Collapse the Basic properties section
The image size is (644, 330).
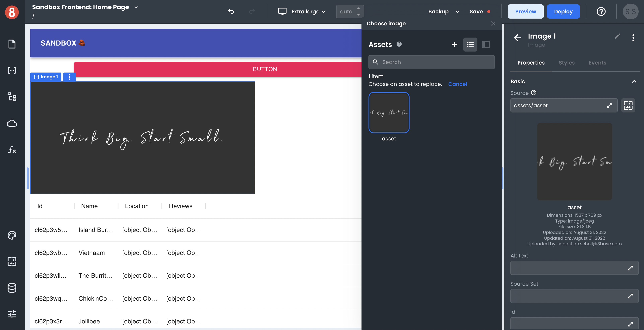[634, 81]
